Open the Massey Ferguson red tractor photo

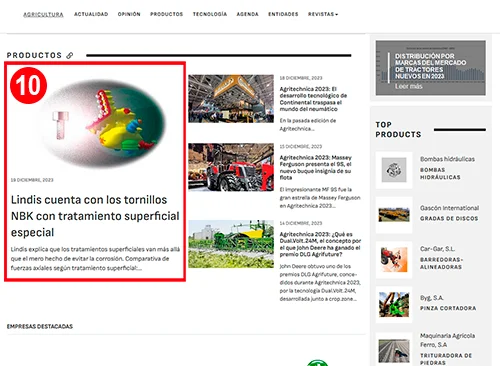pos(231,167)
